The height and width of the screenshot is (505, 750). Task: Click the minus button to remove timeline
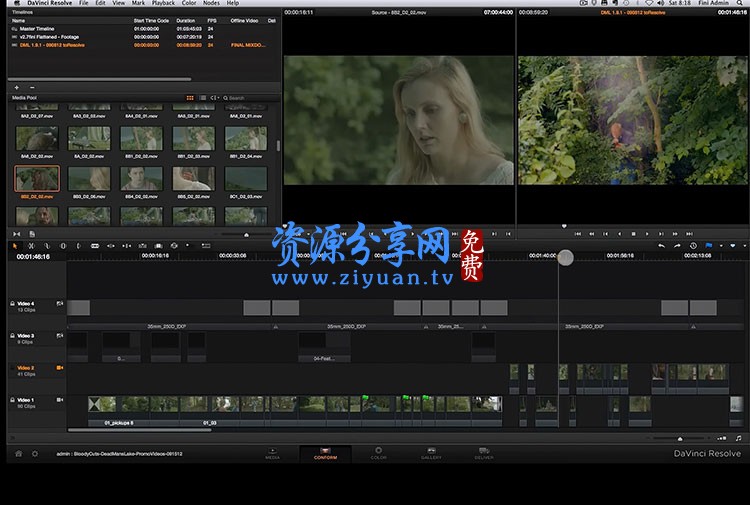coord(32,88)
